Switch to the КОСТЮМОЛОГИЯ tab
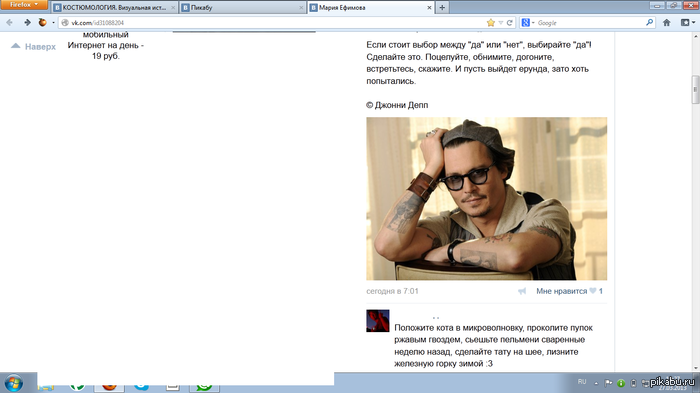 coord(114,8)
